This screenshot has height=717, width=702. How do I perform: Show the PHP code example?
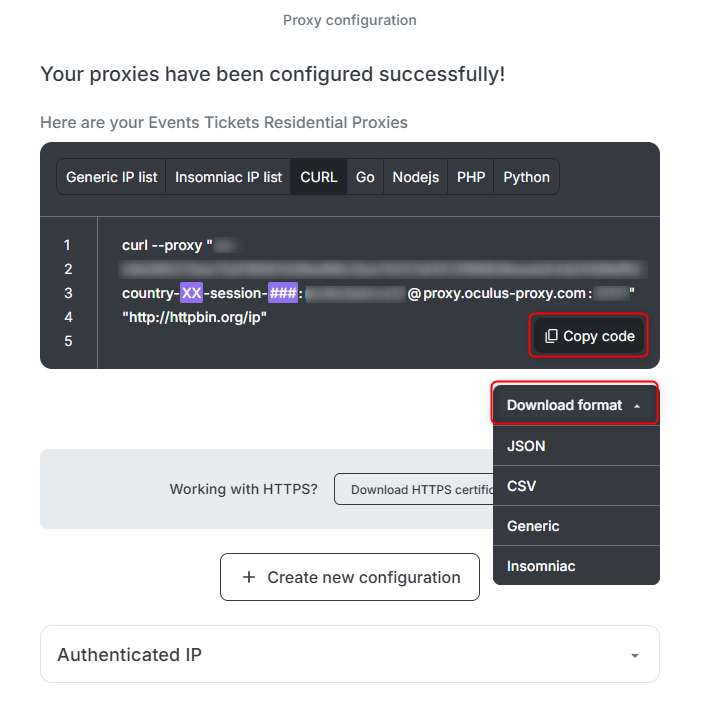coord(471,177)
